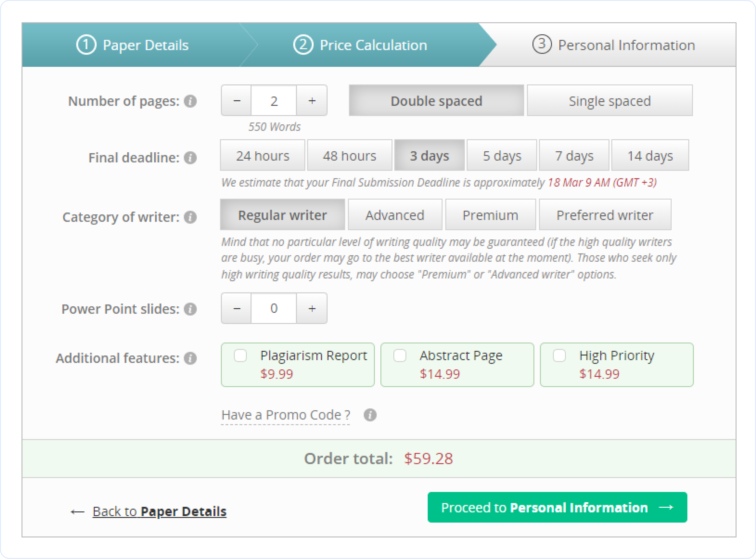
Task: Select Single spaced option
Action: click(609, 101)
